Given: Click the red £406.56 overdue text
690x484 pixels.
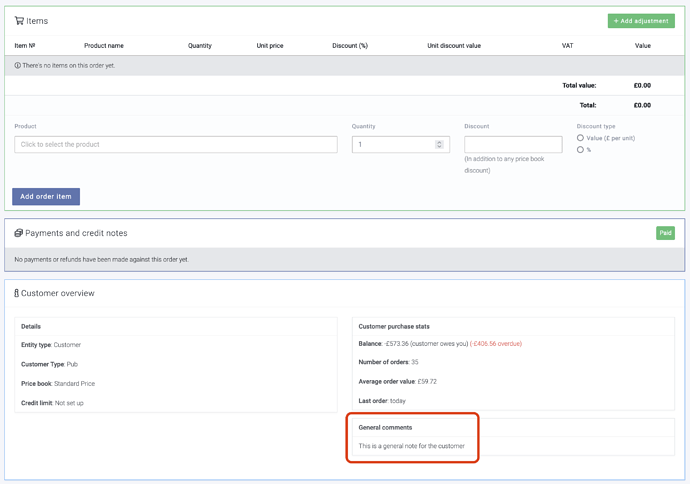Looking at the screenshot, I should pos(496,344).
